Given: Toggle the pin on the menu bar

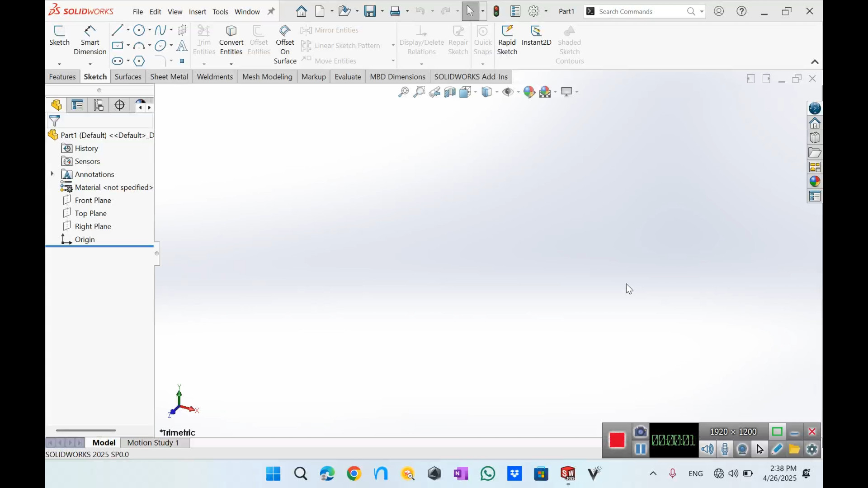Looking at the screenshot, I should [271, 12].
